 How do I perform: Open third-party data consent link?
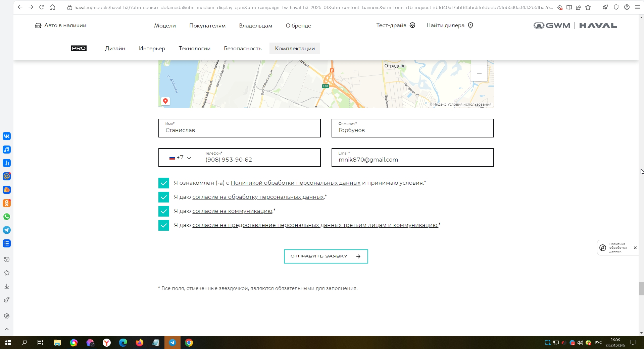[315, 225]
